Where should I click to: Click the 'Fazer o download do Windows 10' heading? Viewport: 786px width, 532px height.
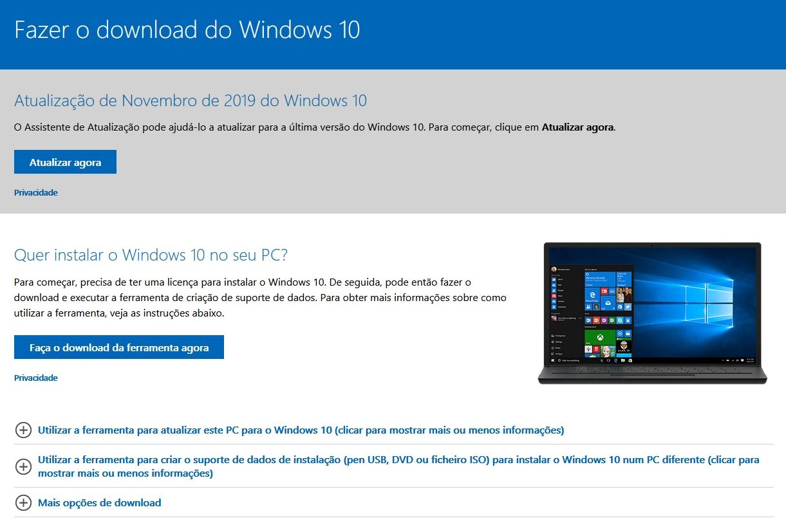(187, 30)
